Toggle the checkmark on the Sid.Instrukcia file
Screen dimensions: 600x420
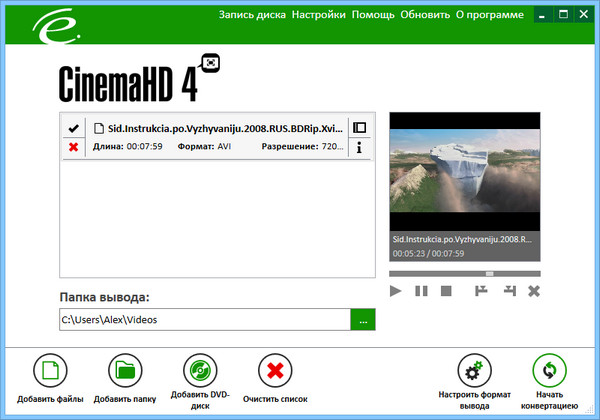point(73,128)
